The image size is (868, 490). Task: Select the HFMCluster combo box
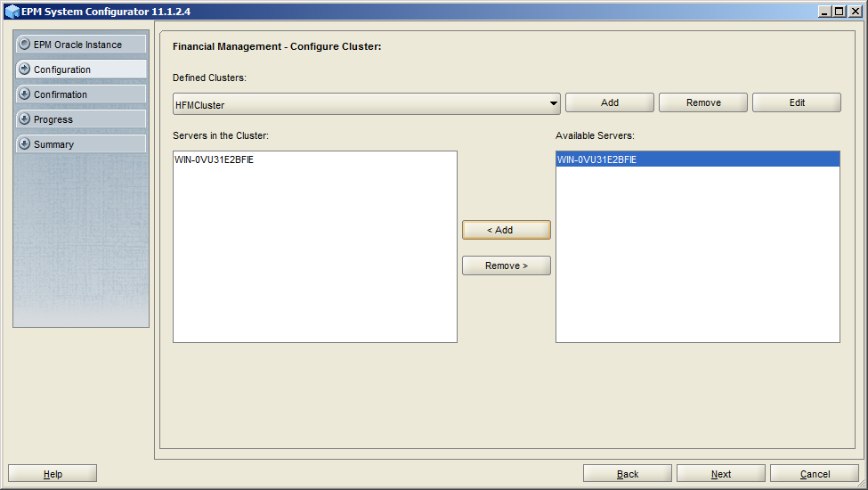coord(367,104)
